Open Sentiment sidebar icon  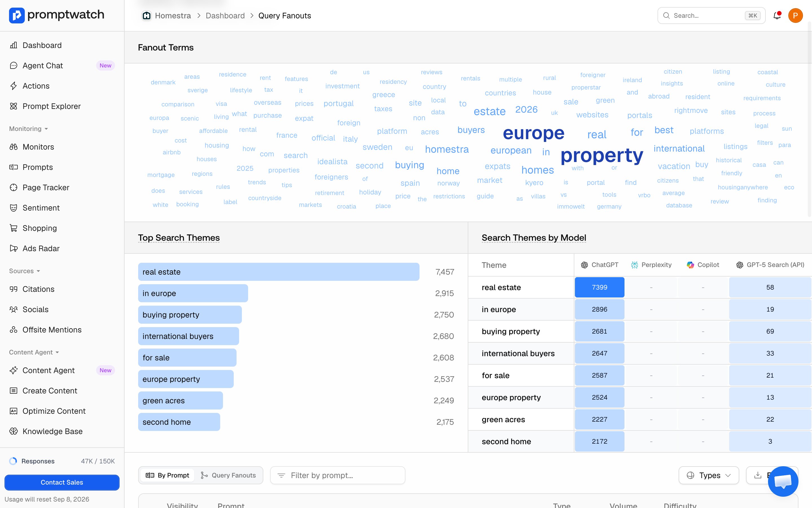pyautogui.click(x=14, y=208)
